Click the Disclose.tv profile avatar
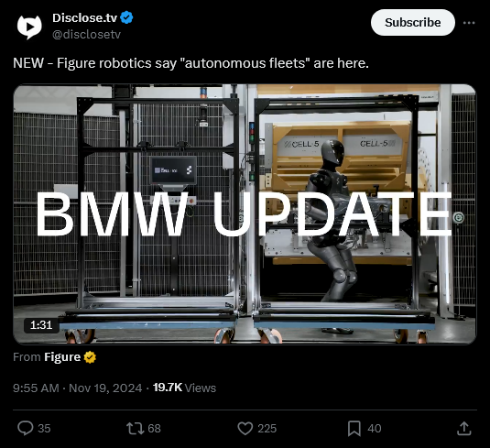The image size is (490, 448). pos(29,27)
